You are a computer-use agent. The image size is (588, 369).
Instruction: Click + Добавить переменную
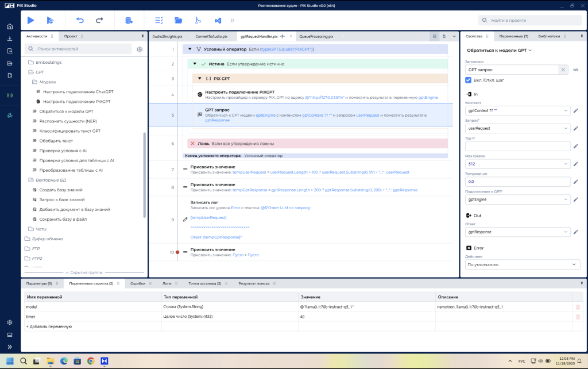[49, 326]
